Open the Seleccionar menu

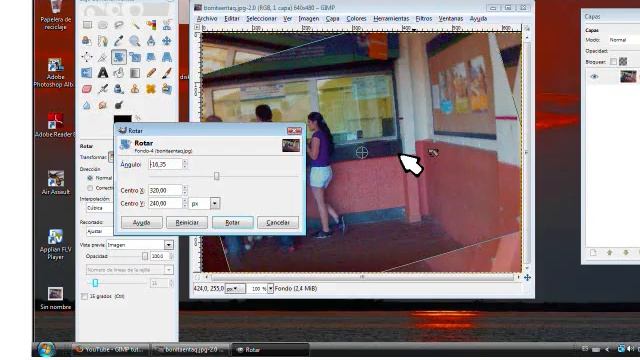pyautogui.click(x=261, y=19)
